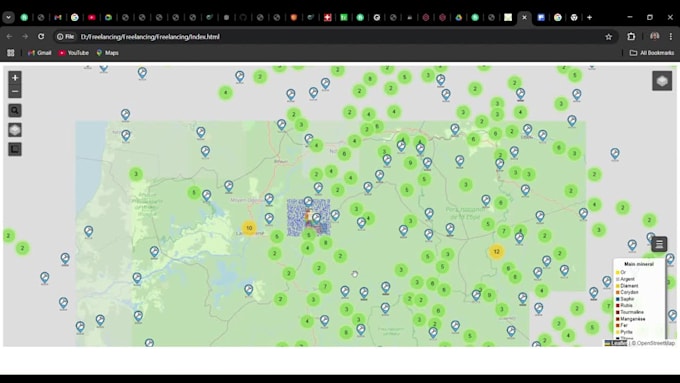The width and height of the screenshot is (680, 383).
Task: Click the address bar showing index.html path
Action: pos(150,37)
